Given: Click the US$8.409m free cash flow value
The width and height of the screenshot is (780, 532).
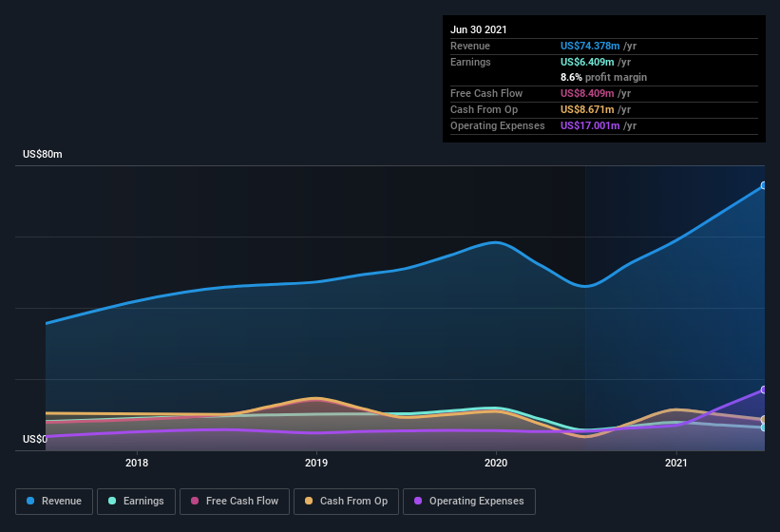Looking at the screenshot, I should pos(587,93).
